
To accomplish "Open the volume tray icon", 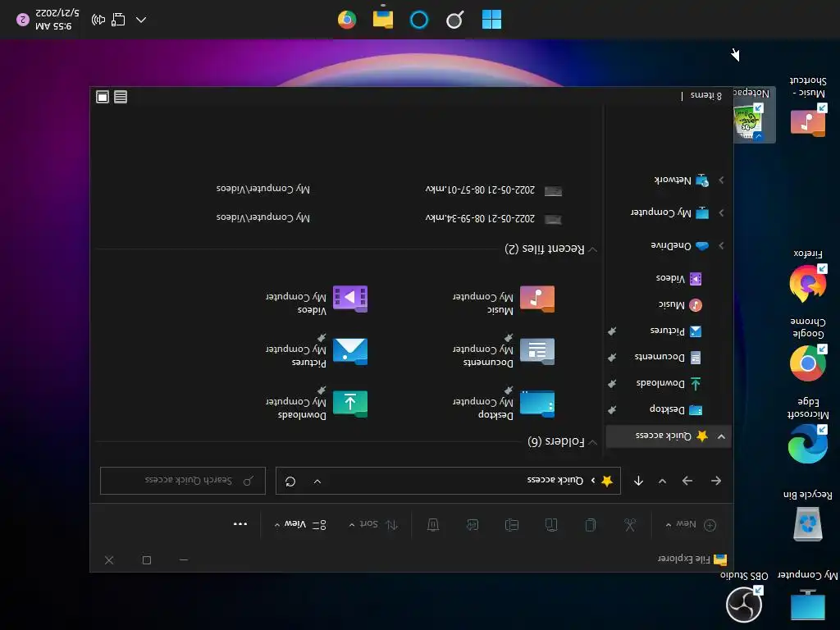I will pyautogui.click(x=98, y=20).
